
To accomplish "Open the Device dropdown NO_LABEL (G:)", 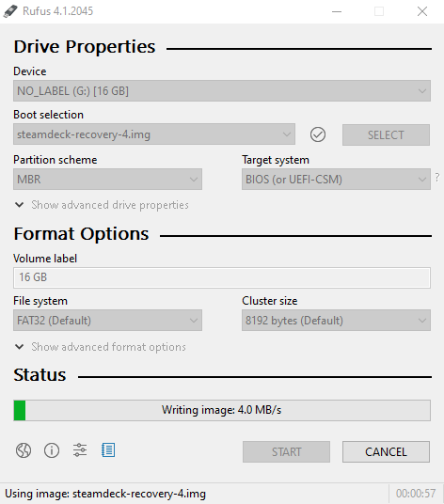I will [x=222, y=91].
